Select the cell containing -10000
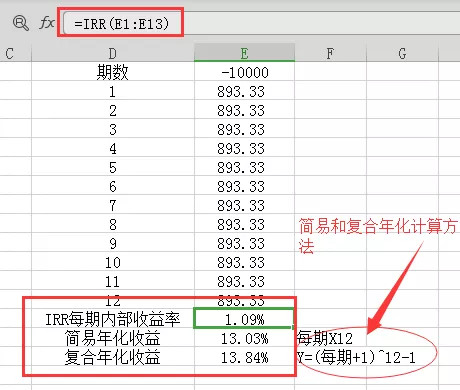 tap(244, 72)
